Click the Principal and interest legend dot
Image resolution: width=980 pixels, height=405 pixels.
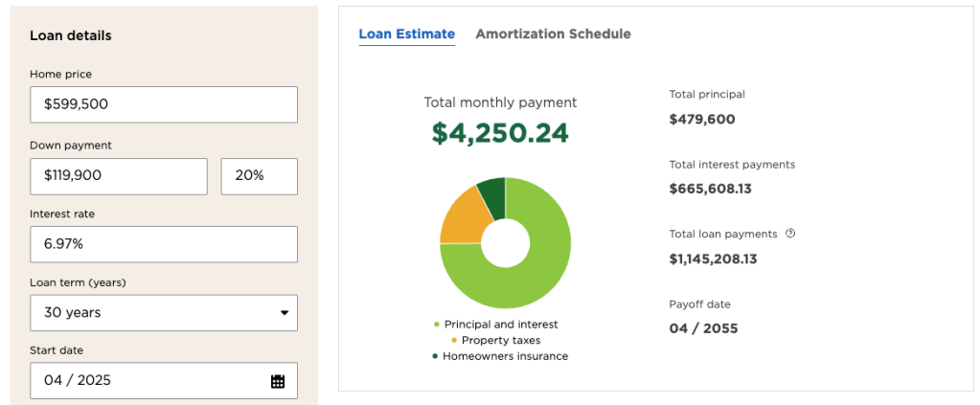pyautogui.click(x=436, y=325)
